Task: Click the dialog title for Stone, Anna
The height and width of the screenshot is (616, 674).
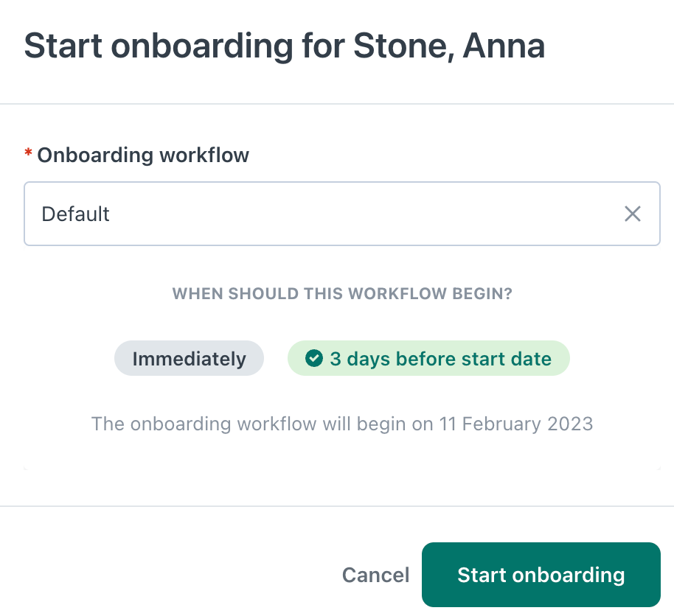Action: (285, 46)
